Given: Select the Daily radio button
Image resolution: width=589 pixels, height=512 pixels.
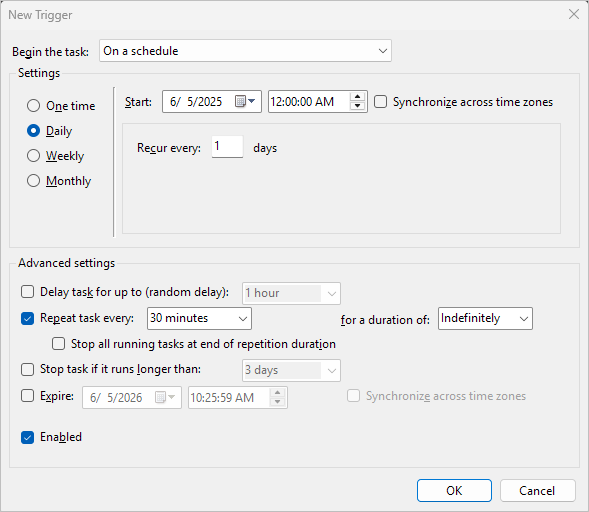Looking at the screenshot, I should click(x=33, y=131).
